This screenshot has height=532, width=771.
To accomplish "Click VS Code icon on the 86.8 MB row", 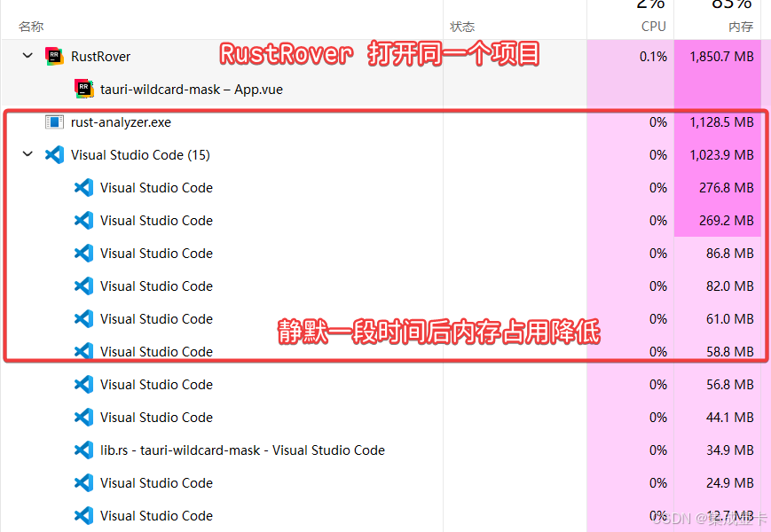I will tap(83, 253).
